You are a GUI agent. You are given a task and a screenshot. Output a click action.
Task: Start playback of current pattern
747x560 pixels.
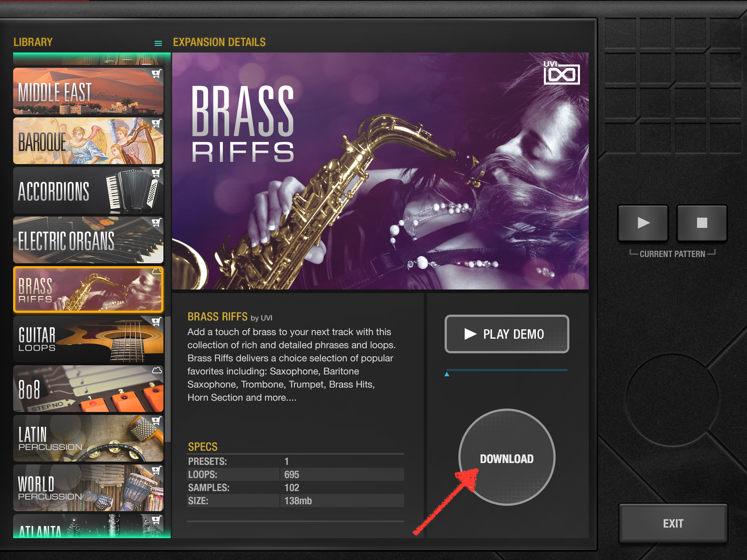[x=643, y=223]
